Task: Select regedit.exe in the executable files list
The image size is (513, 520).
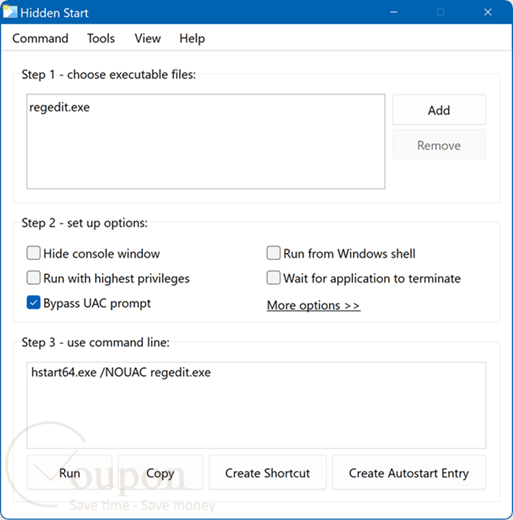Action: tap(59, 107)
